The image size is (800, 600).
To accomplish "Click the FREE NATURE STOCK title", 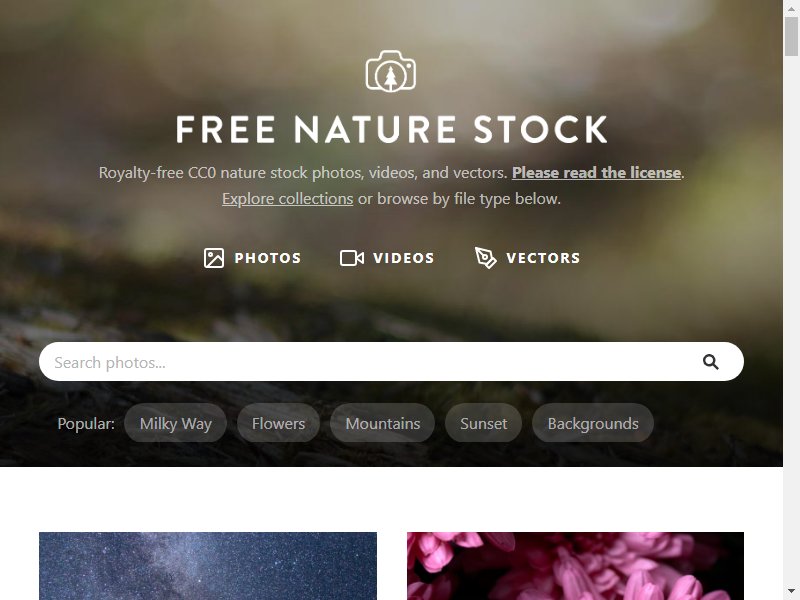I will pos(391,130).
